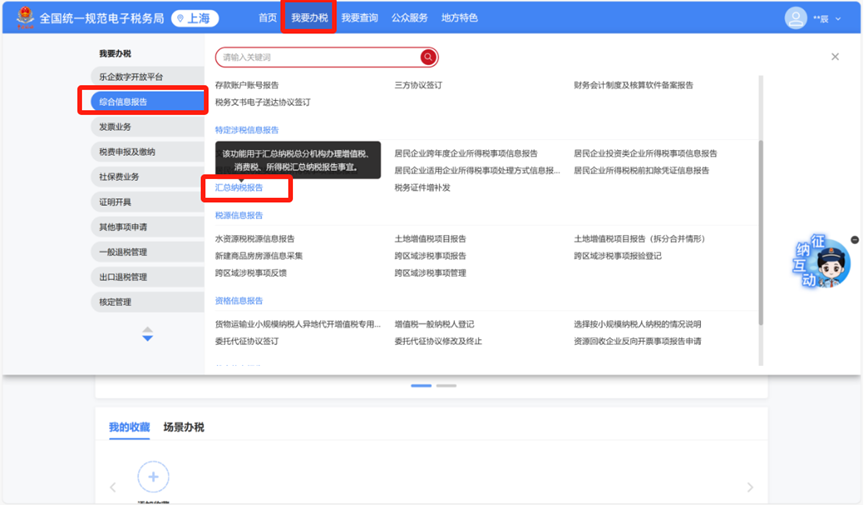Click the red search magnifier icon
Viewport: 864px width, 505px height.
(x=428, y=58)
